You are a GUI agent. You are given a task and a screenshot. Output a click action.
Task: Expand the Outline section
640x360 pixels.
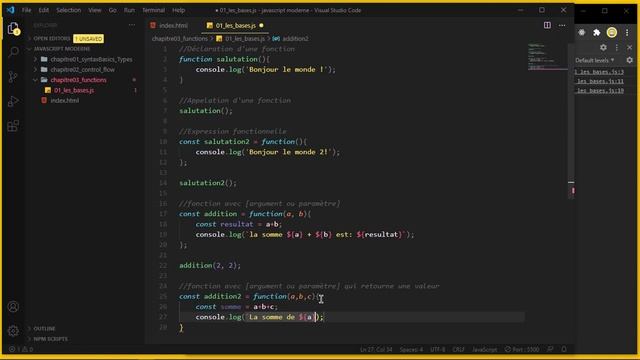coord(44,329)
